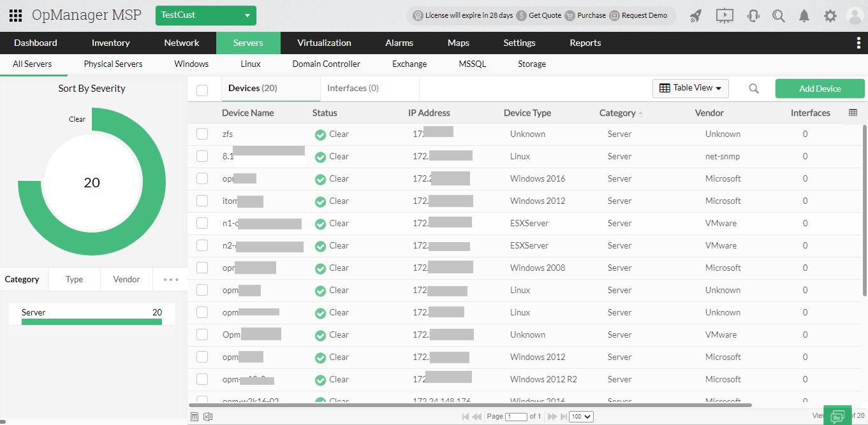868x425 pixels.
Task: Go to next page arrow
Action: coord(552,417)
